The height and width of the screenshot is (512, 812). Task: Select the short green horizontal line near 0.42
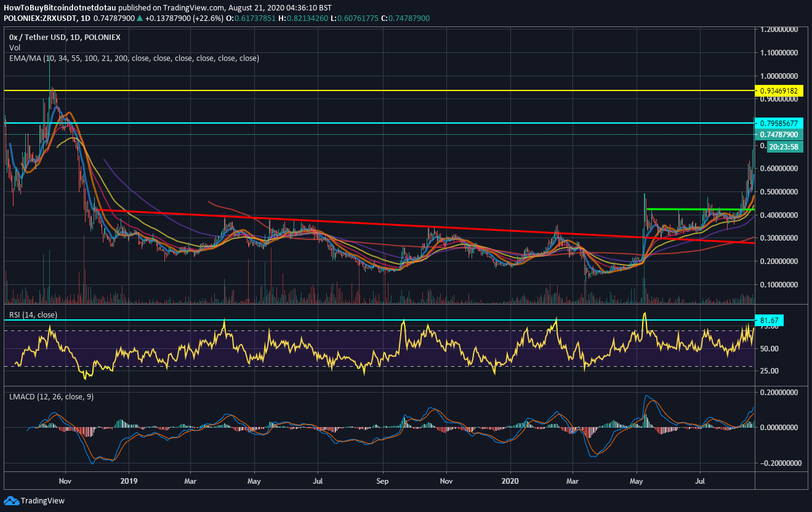[x=701, y=210]
